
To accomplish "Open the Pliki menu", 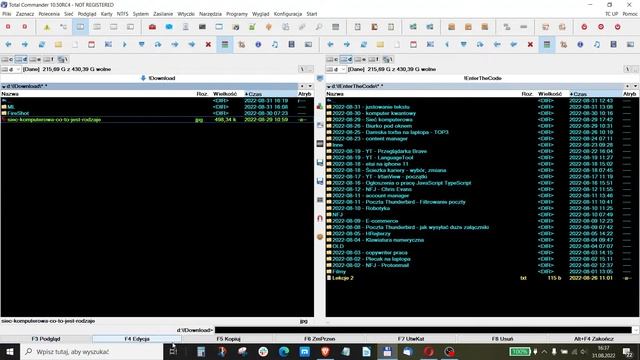I will click(7, 14).
